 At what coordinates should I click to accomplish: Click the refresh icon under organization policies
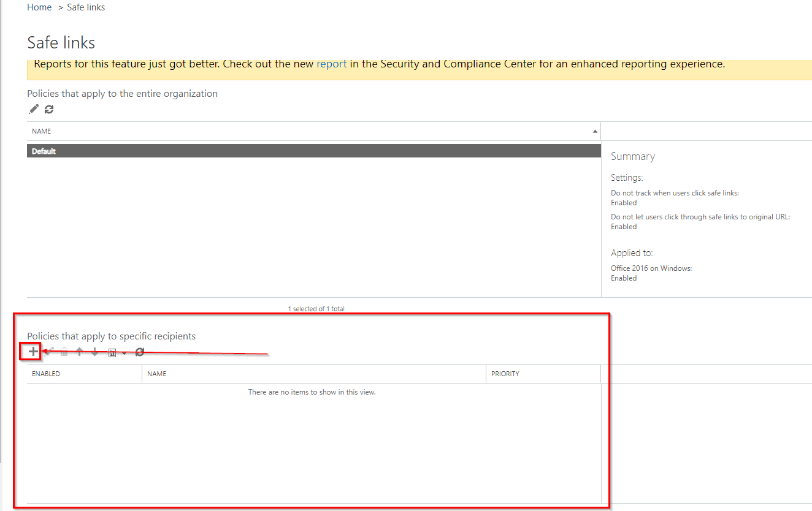(48, 109)
